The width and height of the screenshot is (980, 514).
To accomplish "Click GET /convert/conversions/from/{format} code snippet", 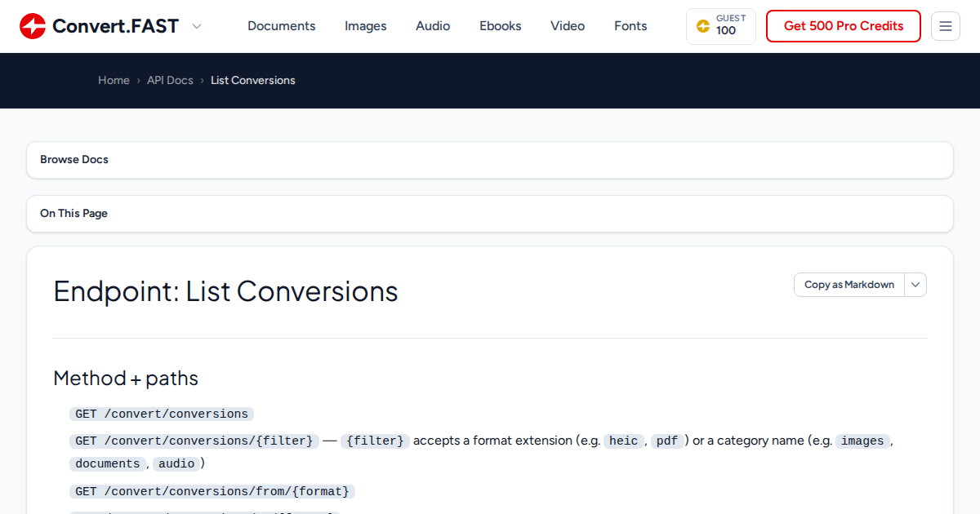I will 212,491.
